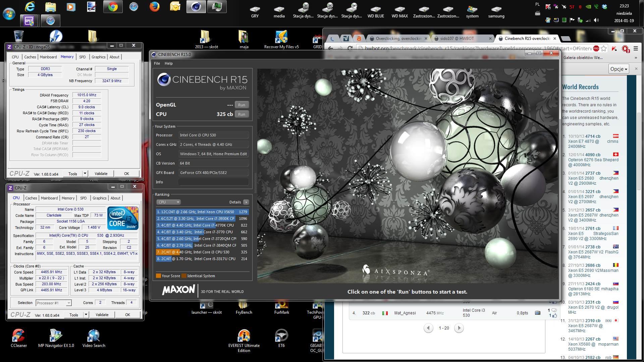Select ranking row Core i3 CPU 530

(202, 252)
